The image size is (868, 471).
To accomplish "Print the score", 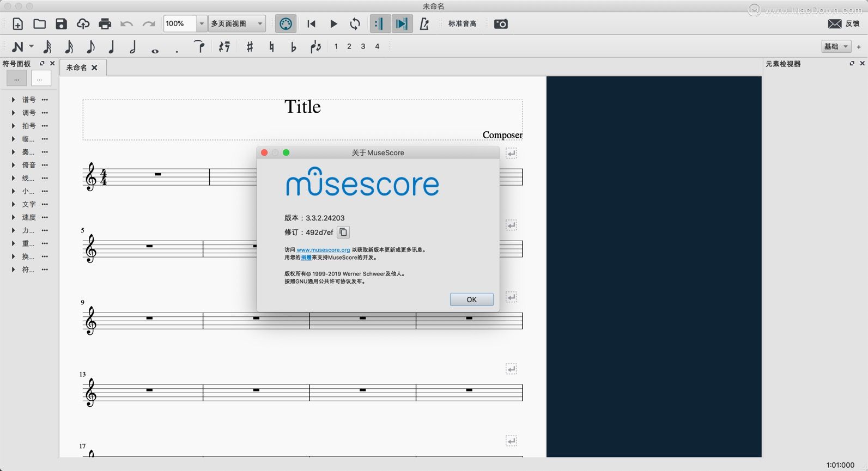I will (105, 24).
